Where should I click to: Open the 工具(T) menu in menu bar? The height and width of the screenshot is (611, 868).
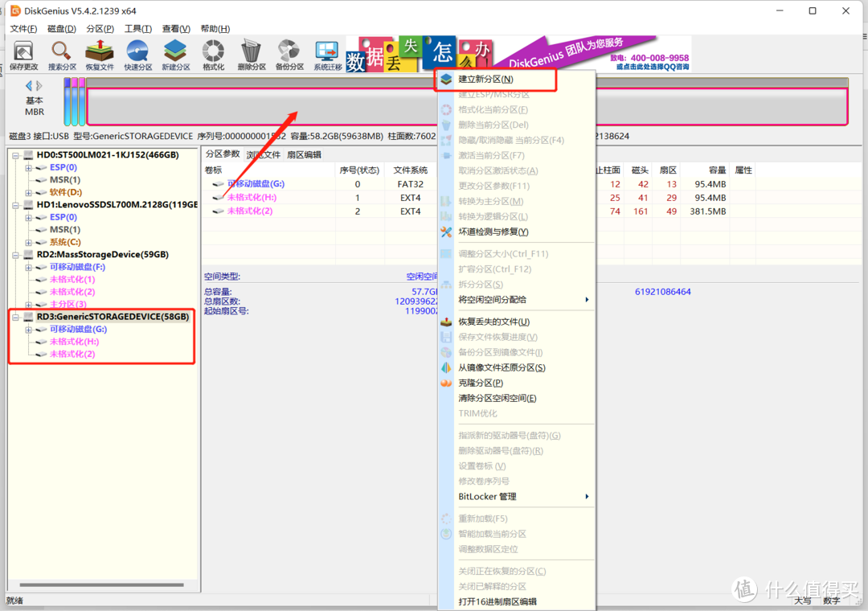pos(138,29)
